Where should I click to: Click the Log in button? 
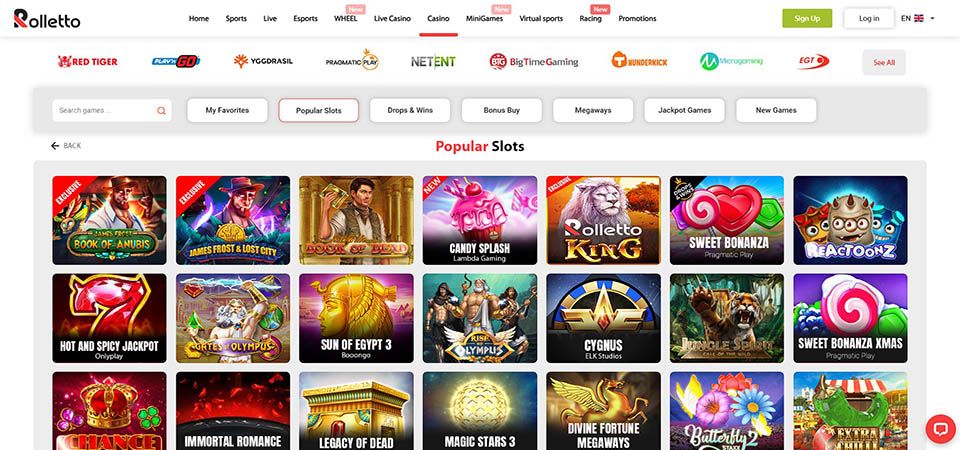pyautogui.click(x=869, y=18)
